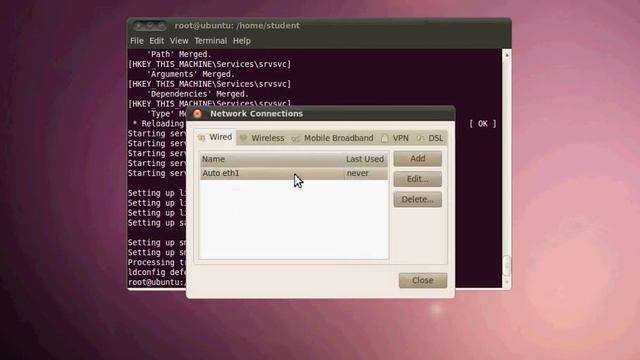The height and width of the screenshot is (360, 640).
Task: Click the Mobile Broadband tab's icon
Action: pyautogui.click(x=296, y=139)
